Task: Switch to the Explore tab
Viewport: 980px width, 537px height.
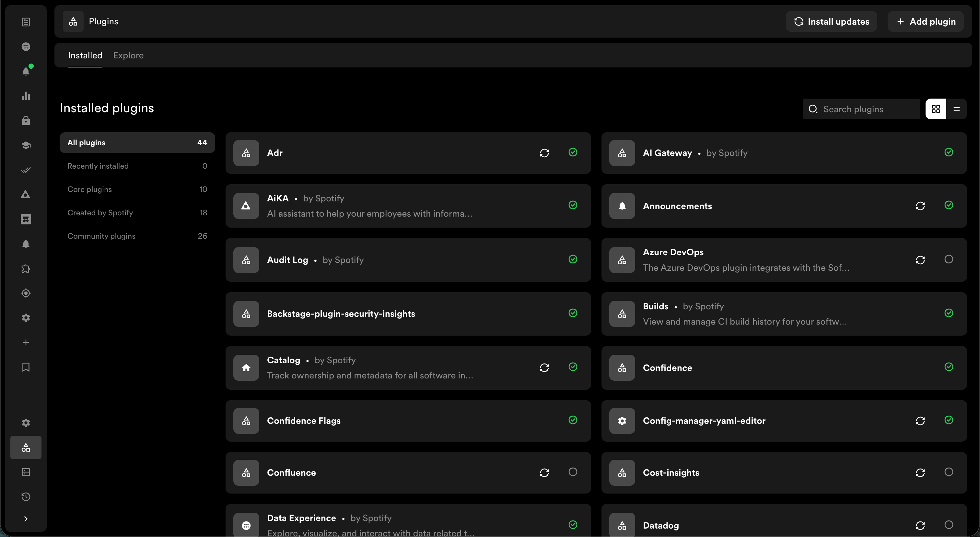Action: (x=128, y=55)
